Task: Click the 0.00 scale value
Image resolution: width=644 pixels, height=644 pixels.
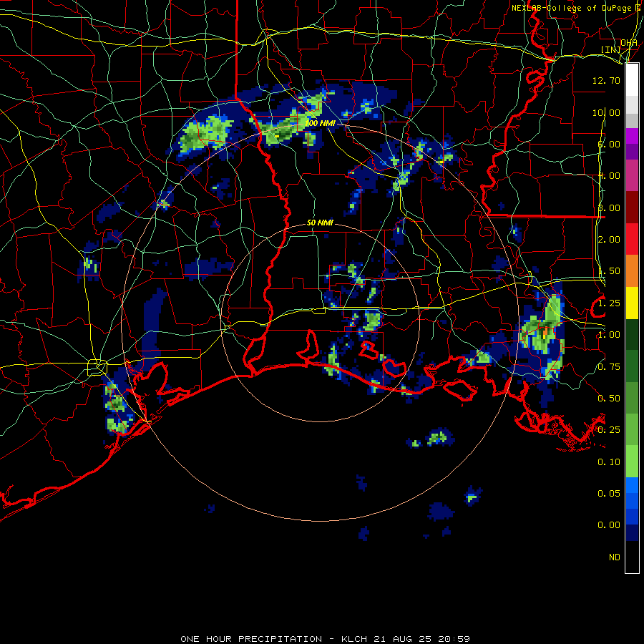Action: 609,525
